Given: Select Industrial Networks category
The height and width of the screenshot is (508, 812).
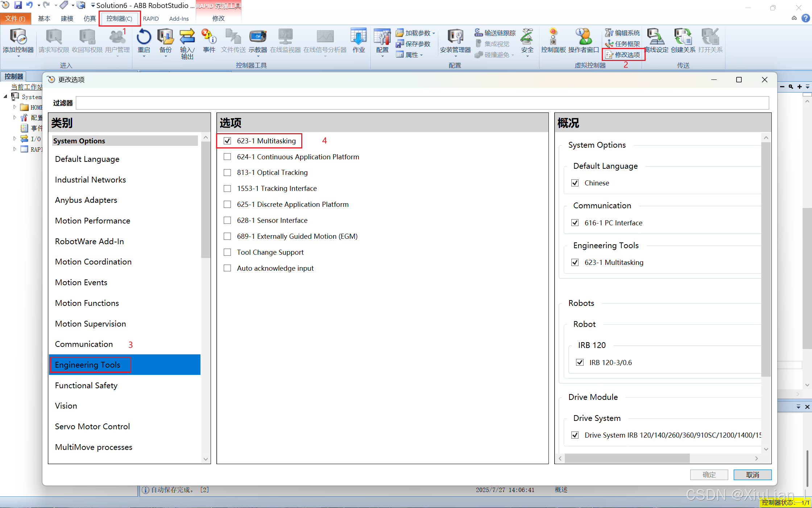Looking at the screenshot, I should coord(125,180).
